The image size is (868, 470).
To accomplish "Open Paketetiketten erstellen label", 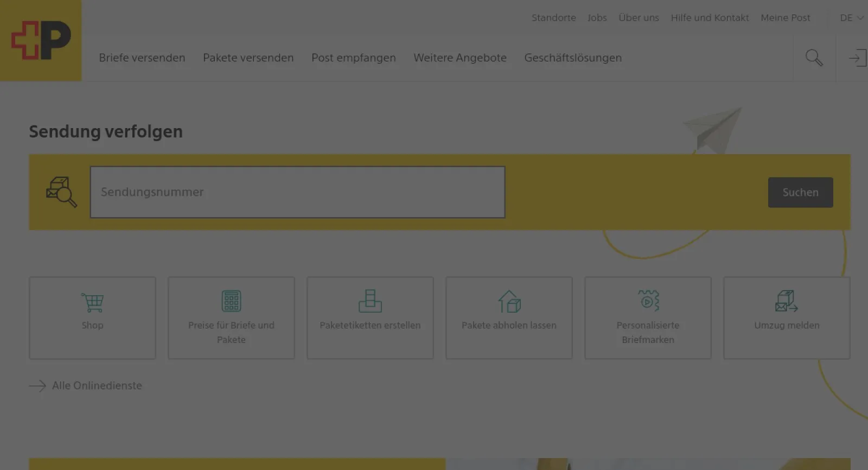I will [x=370, y=325].
